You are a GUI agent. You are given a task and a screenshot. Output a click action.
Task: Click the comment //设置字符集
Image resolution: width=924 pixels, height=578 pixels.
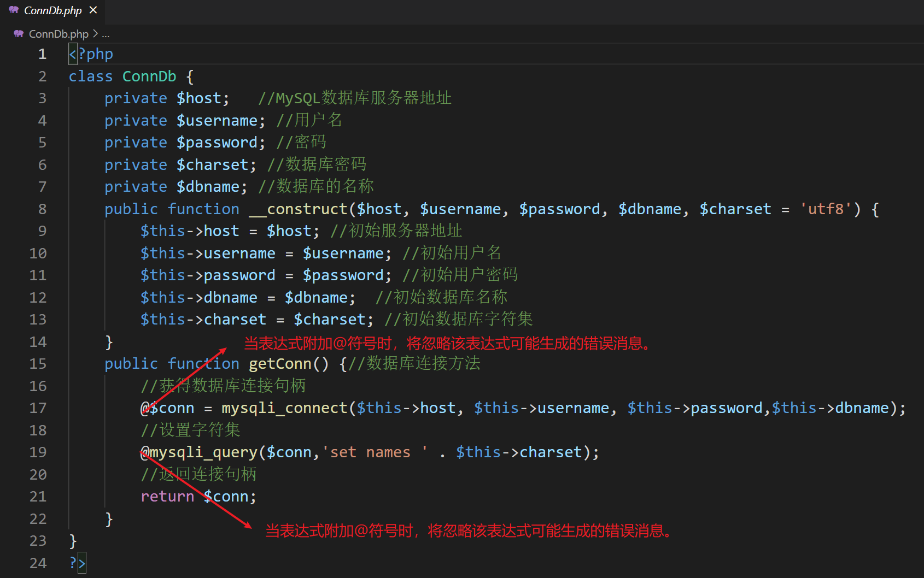coord(190,430)
